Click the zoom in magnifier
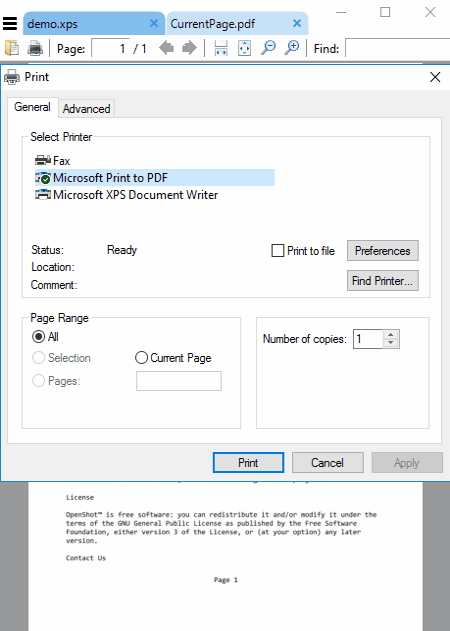The width and height of the screenshot is (450, 631). 292,48
